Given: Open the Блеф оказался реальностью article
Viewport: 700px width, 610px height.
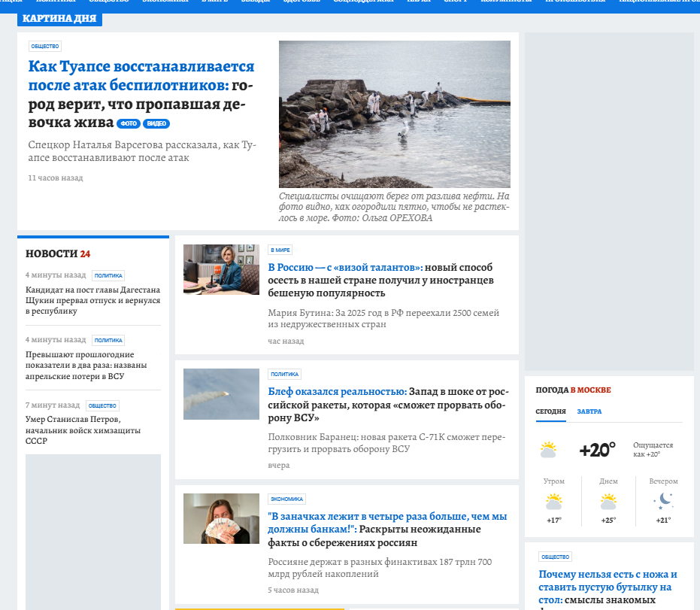Looking at the screenshot, I should point(389,405).
